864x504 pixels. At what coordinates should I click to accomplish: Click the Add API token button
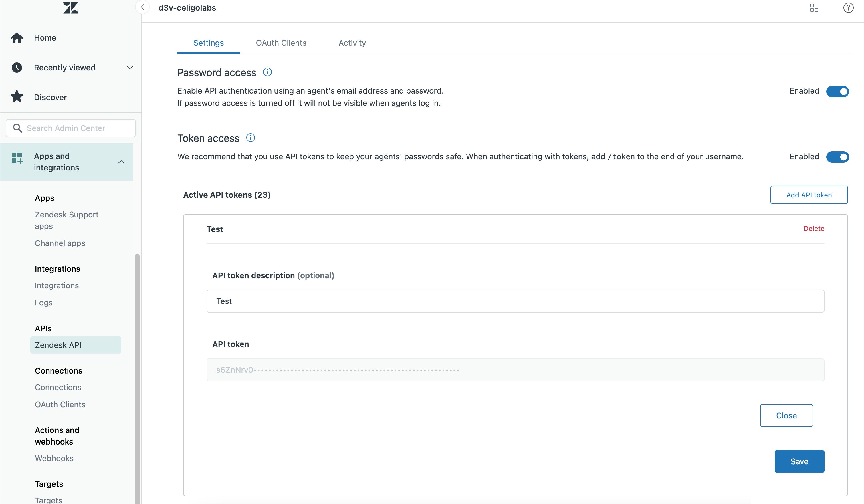pyautogui.click(x=809, y=195)
